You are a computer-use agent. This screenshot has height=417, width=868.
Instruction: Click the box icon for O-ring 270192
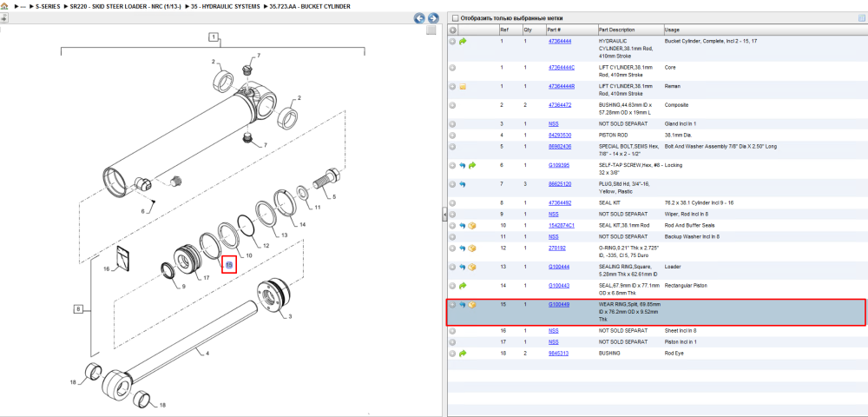click(x=472, y=248)
